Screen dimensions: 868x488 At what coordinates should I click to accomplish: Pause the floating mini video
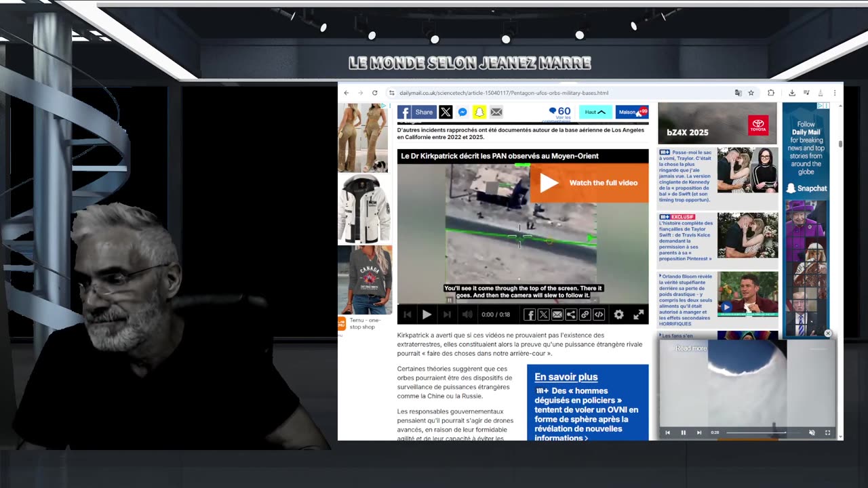tap(683, 432)
